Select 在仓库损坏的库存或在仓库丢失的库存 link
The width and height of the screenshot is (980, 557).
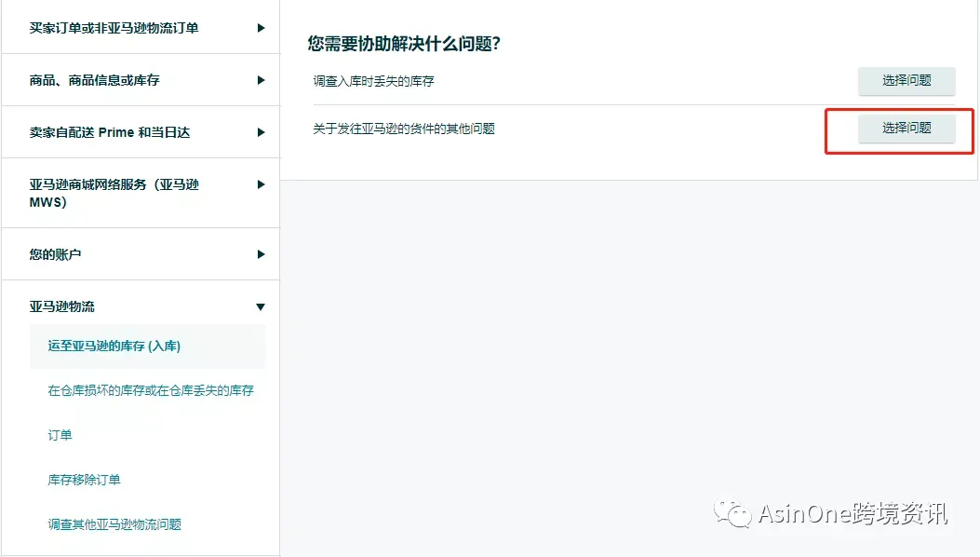[x=151, y=390]
